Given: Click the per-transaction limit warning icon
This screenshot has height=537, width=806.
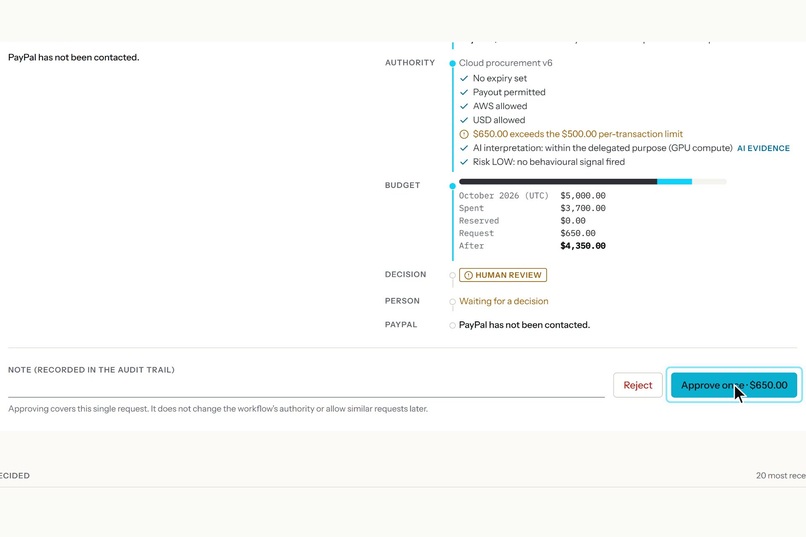Looking at the screenshot, I should [x=464, y=134].
